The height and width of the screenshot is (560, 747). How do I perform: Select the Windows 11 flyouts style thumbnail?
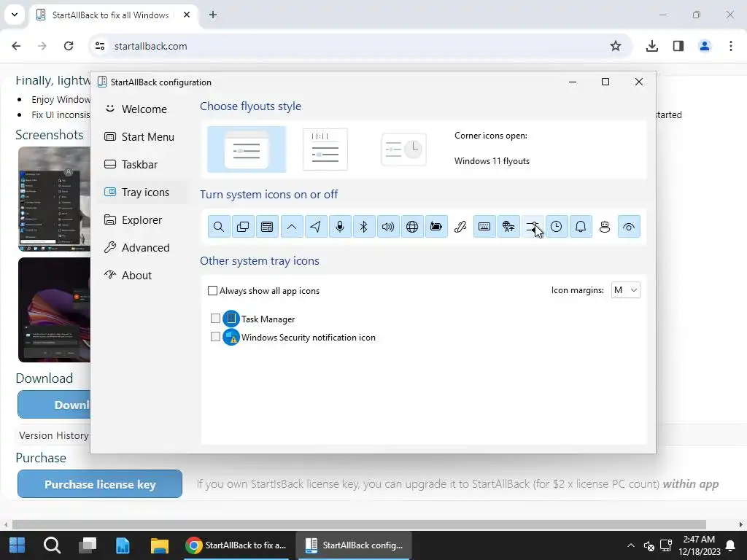[247, 149]
